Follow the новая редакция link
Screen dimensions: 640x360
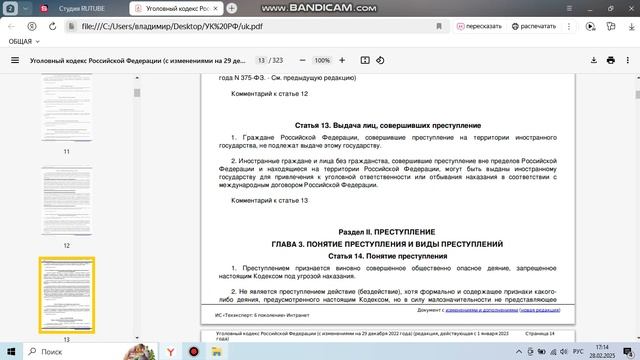pyautogui.click(x=540, y=310)
